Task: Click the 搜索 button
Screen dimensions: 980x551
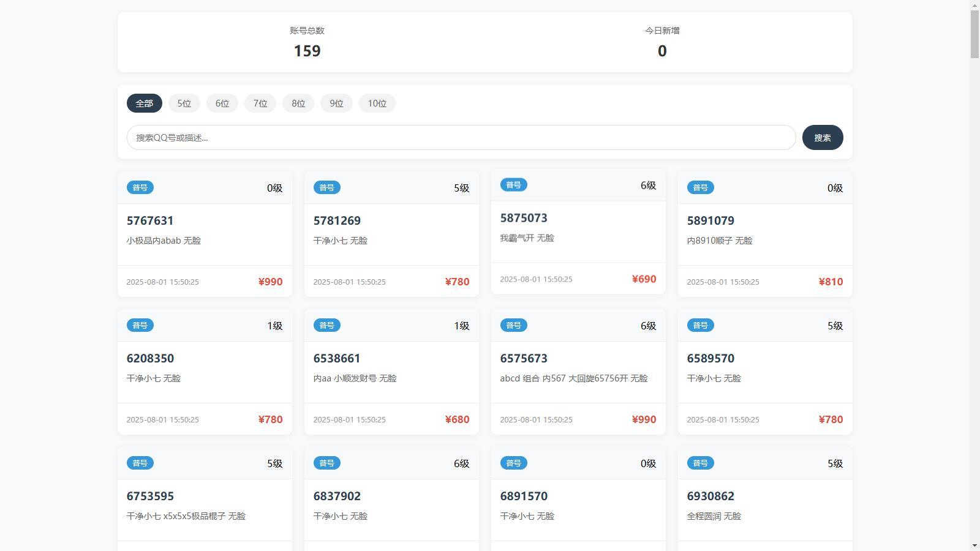Action: (823, 138)
